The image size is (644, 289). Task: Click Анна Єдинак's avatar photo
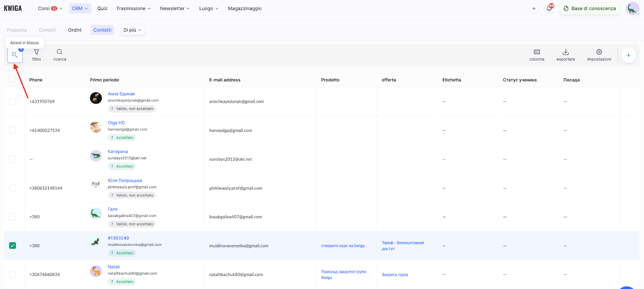click(96, 98)
